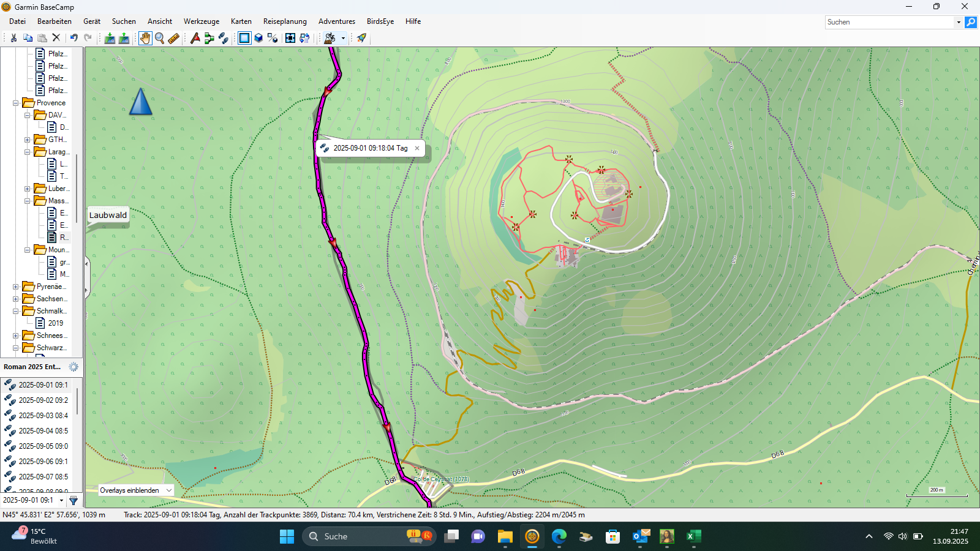Screen dimensions: 980x551
Task: Open the activity profile dropdown arrow
Action: 343,38
